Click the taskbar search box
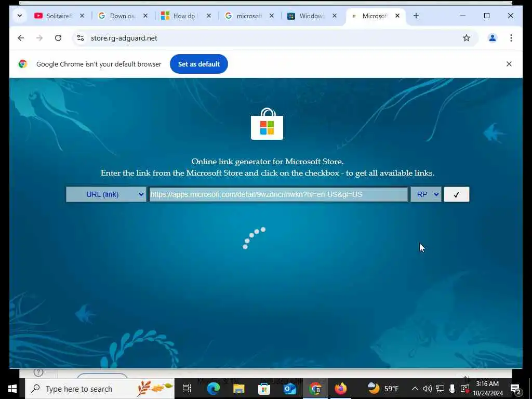The image size is (532, 399). point(100,389)
